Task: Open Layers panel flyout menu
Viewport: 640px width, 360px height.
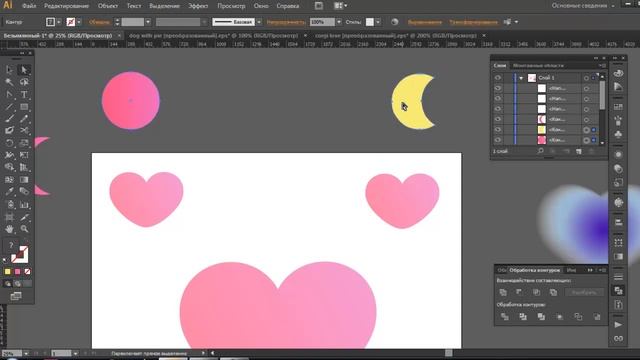Action: (602, 66)
